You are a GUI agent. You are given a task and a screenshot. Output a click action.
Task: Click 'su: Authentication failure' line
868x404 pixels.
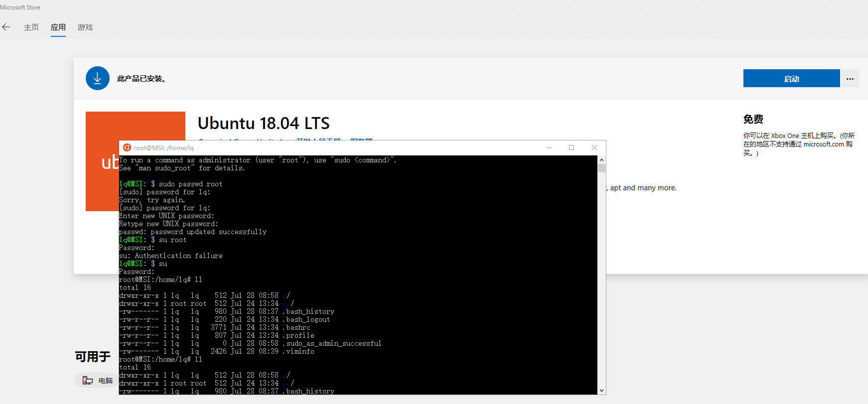tap(171, 256)
